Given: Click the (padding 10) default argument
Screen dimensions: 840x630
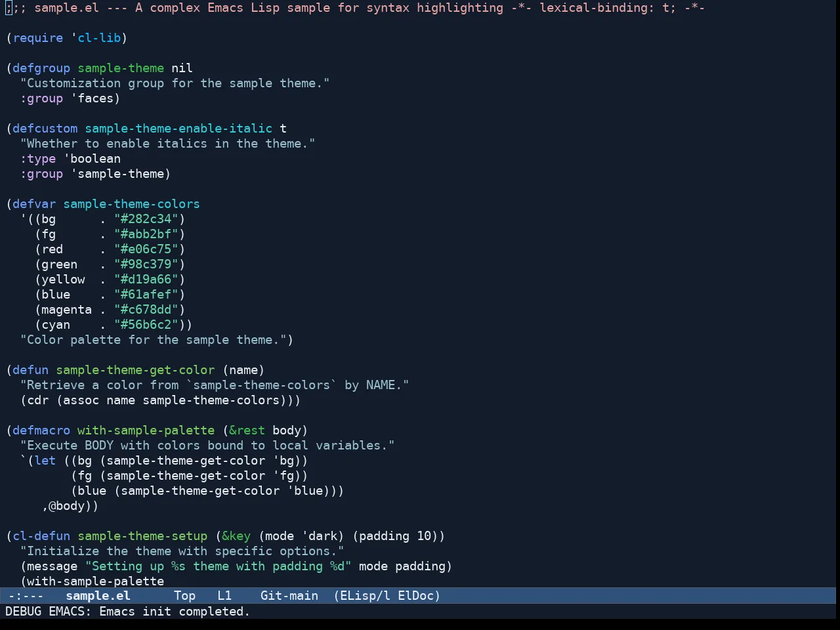Looking at the screenshot, I should [x=395, y=536].
